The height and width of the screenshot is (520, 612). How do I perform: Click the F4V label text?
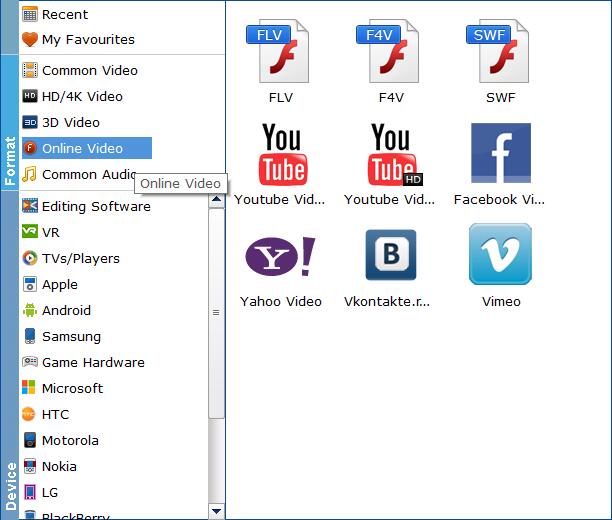pos(391,97)
